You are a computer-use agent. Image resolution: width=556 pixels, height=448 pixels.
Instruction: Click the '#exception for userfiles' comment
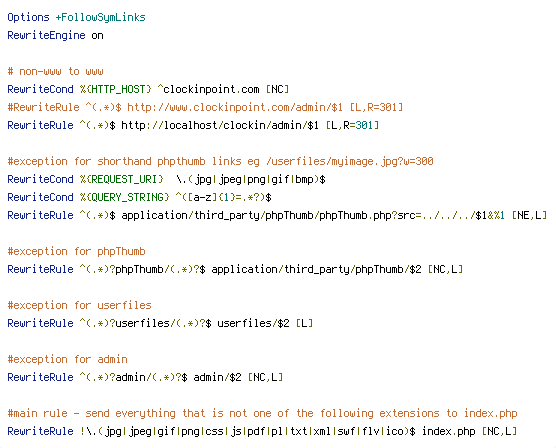[x=79, y=305]
